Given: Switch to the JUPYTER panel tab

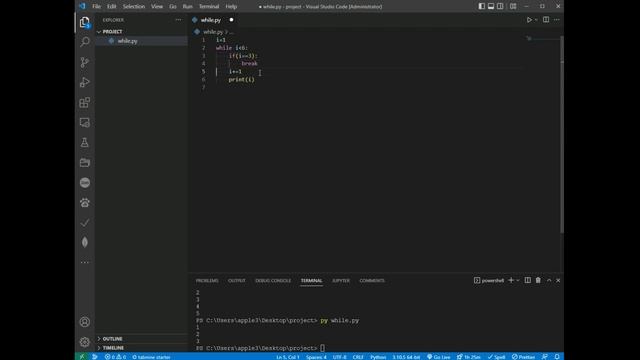Looking at the screenshot, I should click(x=341, y=280).
